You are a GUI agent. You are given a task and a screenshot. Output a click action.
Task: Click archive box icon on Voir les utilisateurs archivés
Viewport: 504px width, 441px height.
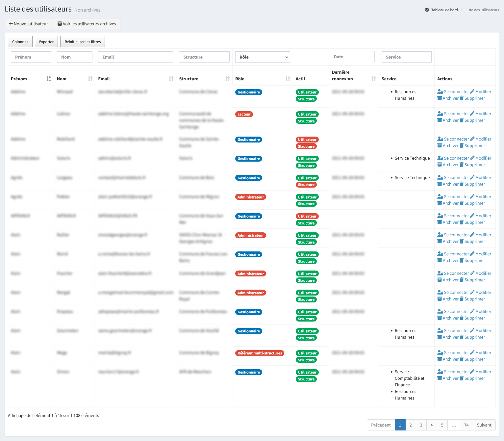(60, 24)
